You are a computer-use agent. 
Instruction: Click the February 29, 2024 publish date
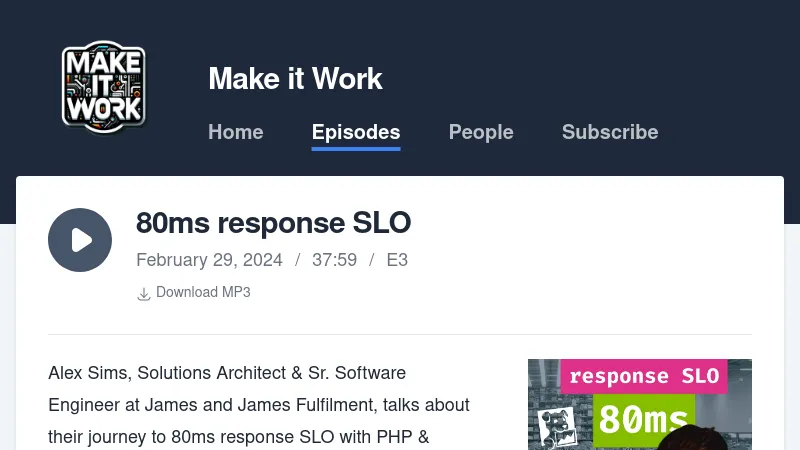point(209,260)
